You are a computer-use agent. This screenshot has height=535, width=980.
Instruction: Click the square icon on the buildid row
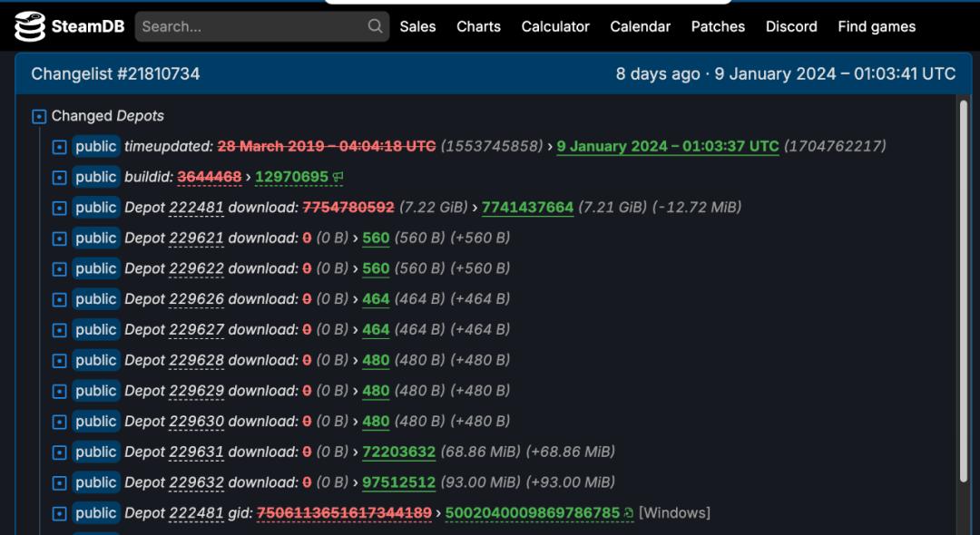click(x=59, y=178)
